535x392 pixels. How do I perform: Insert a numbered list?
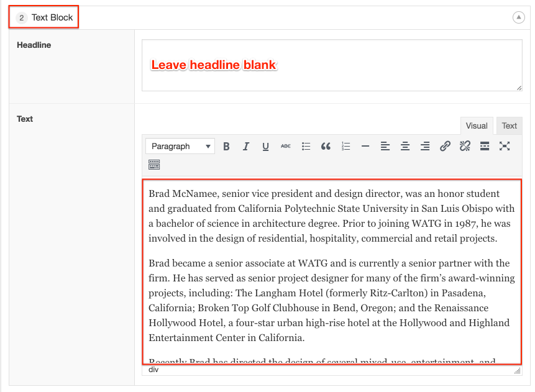point(346,147)
